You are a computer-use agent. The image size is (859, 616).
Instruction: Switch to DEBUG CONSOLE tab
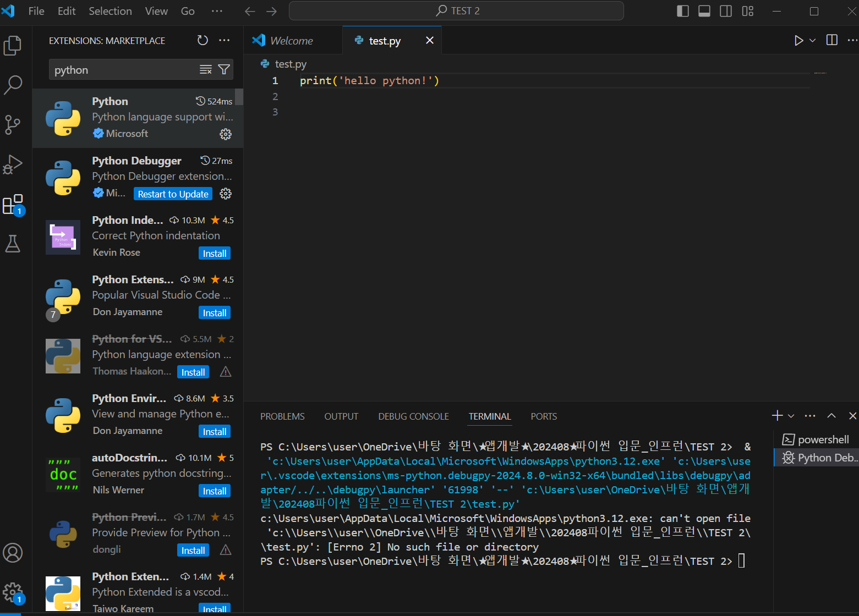[x=413, y=416]
